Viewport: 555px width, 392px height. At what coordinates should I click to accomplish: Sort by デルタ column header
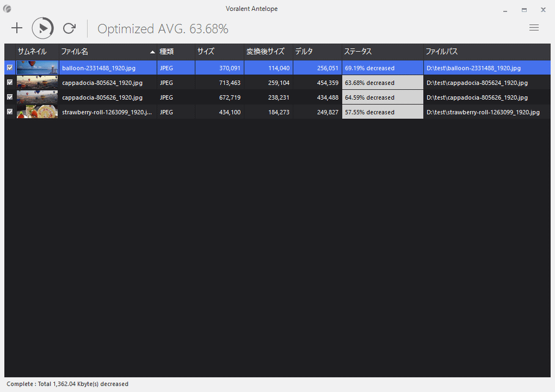pos(317,52)
